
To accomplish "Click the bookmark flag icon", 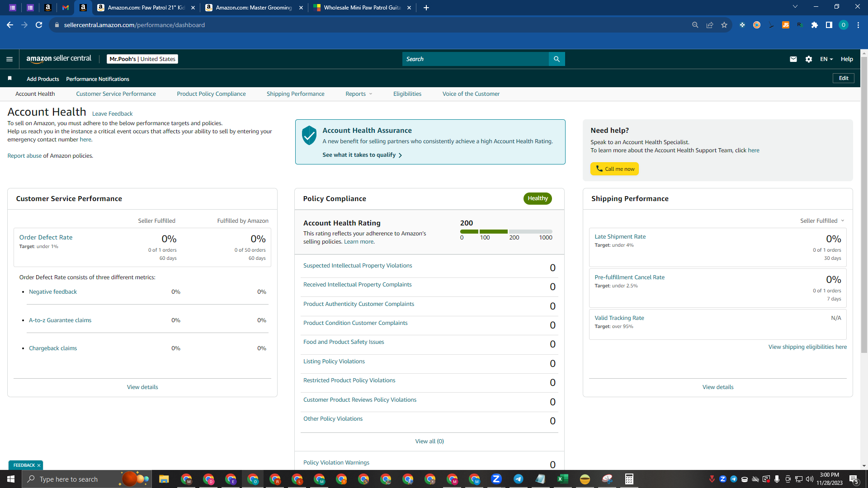I will [x=9, y=79].
